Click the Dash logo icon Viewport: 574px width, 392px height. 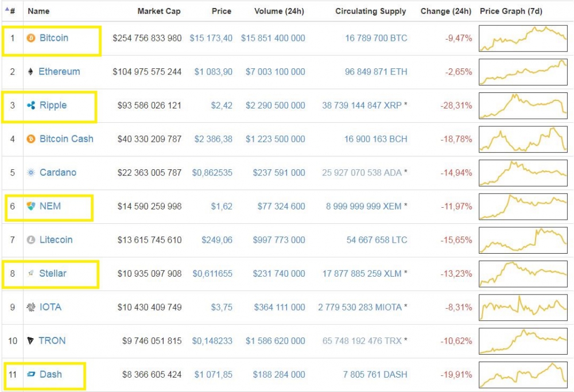point(31,374)
